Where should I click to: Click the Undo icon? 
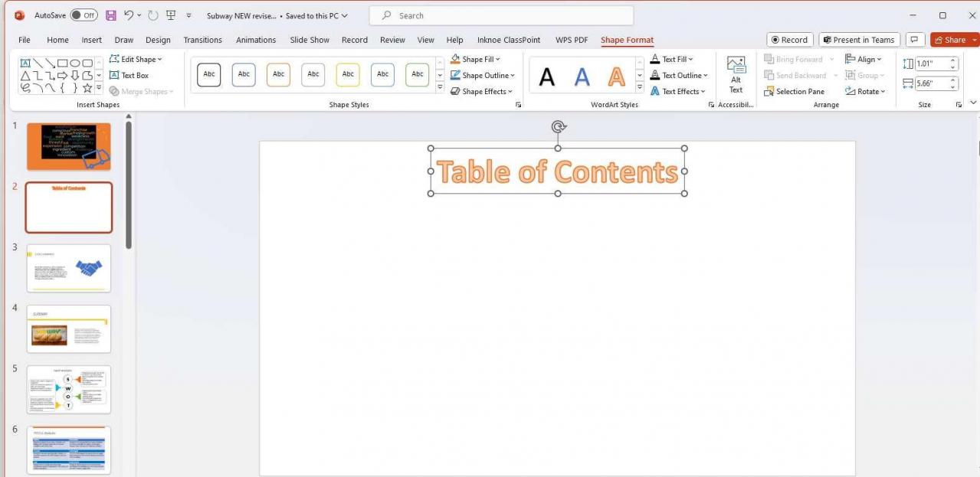pyautogui.click(x=128, y=15)
